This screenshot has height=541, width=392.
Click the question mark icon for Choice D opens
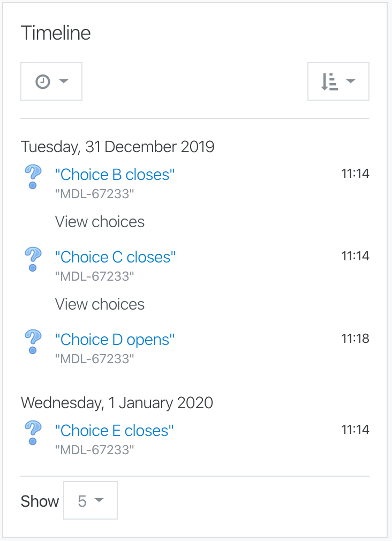[x=33, y=342]
